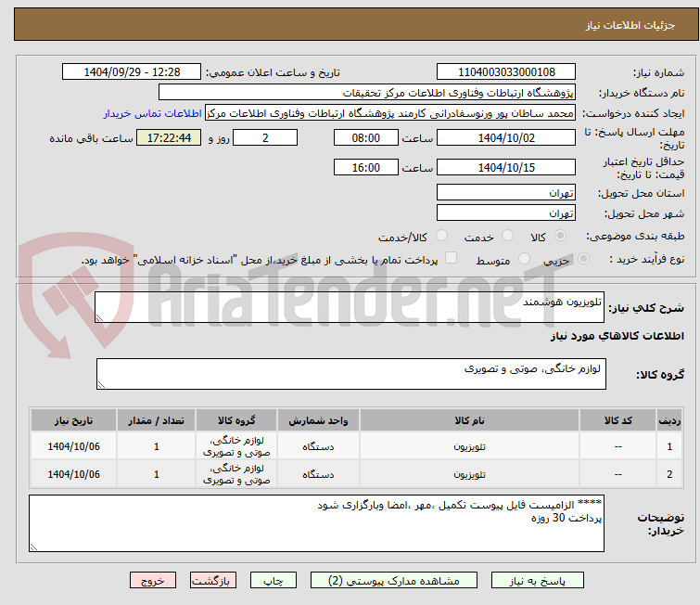Click 'دستگاه' unit cell in row 1
The height and width of the screenshot is (605, 700).
coord(318,446)
